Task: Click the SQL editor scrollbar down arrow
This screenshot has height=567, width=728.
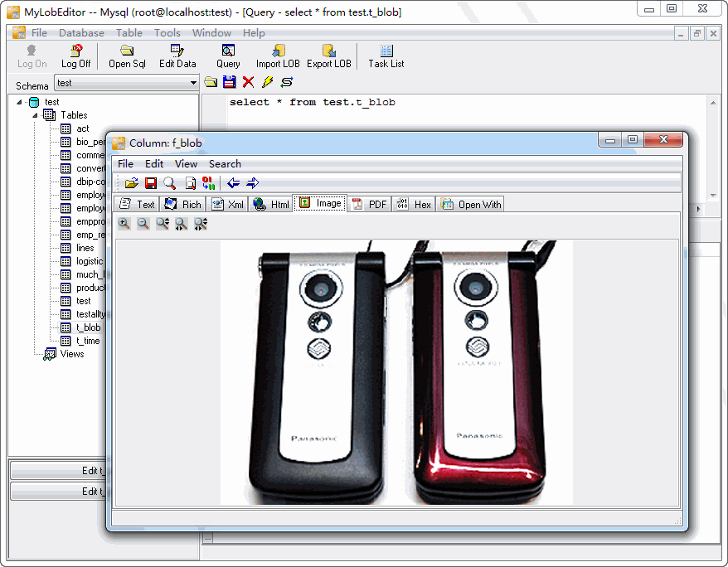Action: pyautogui.click(x=713, y=196)
